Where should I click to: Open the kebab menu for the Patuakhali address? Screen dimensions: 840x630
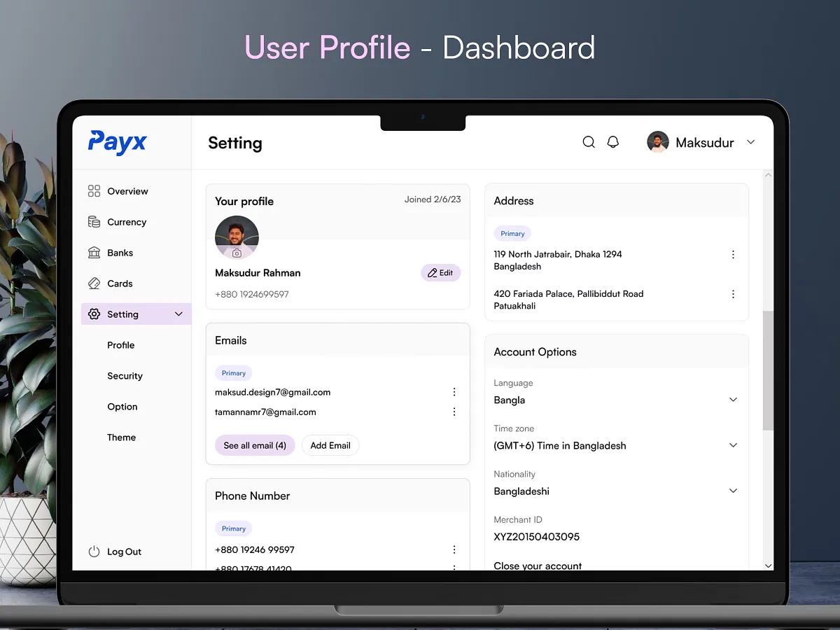(733, 294)
